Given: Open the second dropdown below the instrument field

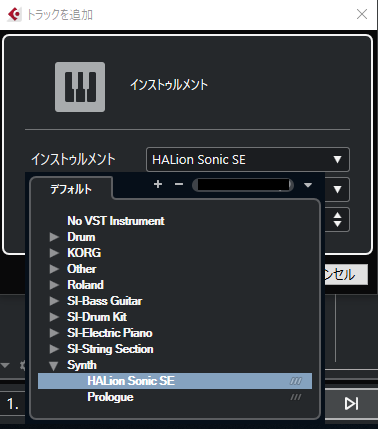Looking at the screenshot, I should coord(337,189).
